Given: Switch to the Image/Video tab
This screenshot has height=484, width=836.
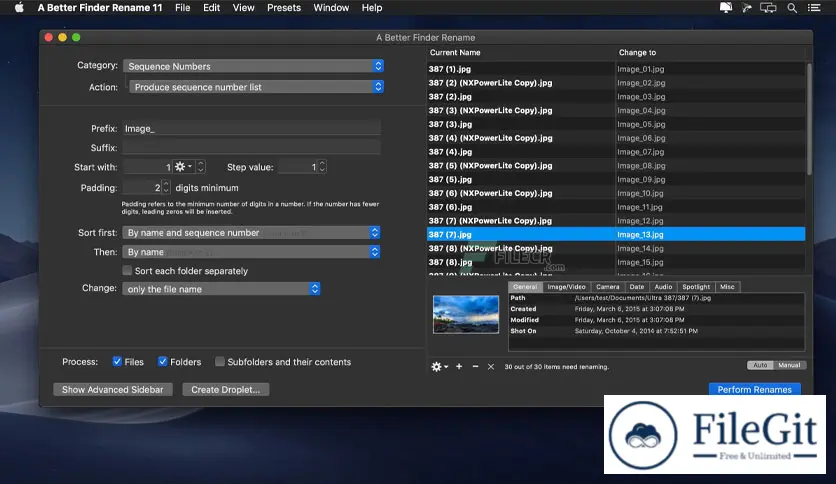Looking at the screenshot, I should (x=566, y=287).
